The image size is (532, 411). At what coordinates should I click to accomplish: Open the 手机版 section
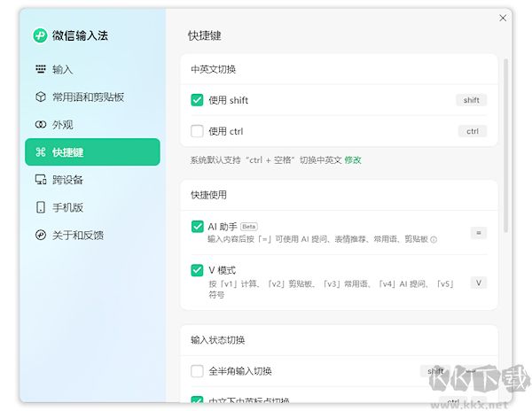coord(92,207)
